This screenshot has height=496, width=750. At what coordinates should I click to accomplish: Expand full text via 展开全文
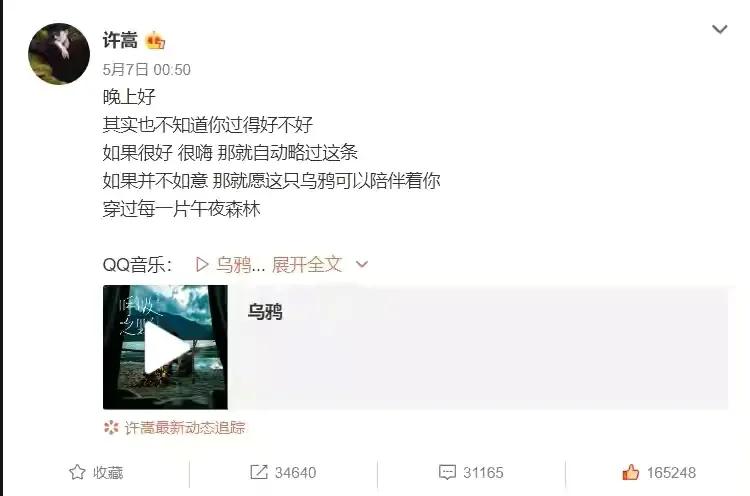pos(307,265)
